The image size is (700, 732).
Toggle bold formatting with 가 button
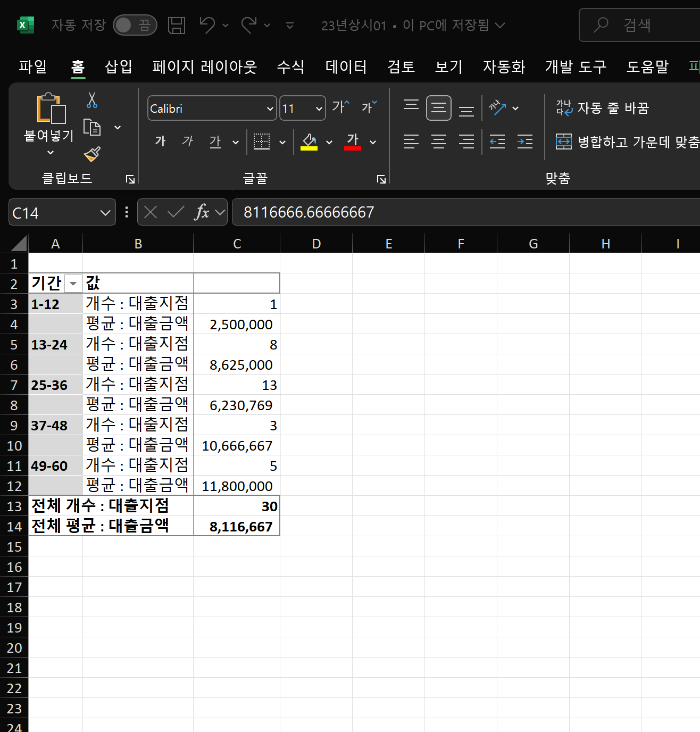point(160,142)
